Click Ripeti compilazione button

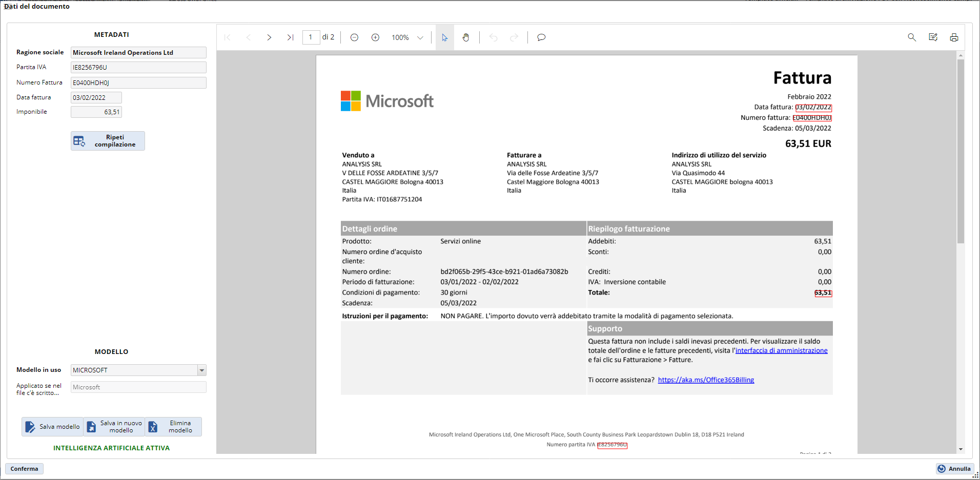108,141
